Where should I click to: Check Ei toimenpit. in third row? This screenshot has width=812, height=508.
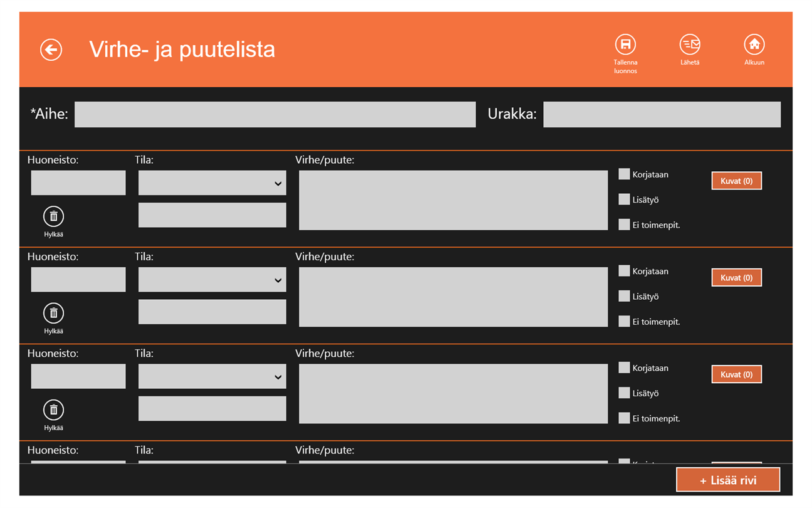(624, 418)
